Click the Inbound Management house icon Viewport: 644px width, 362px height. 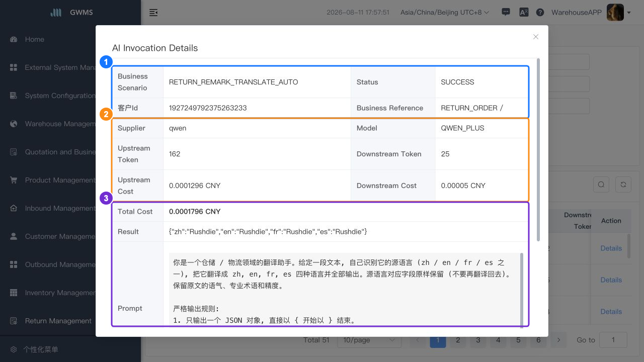[x=14, y=208]
